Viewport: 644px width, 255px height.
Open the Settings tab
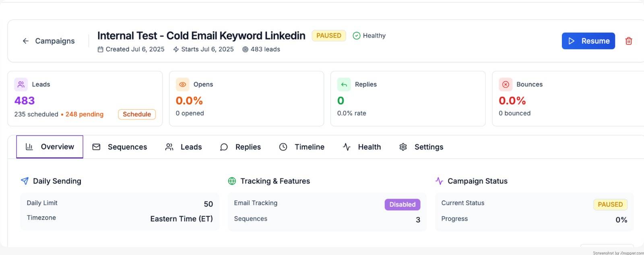click(x=421, y=147)
